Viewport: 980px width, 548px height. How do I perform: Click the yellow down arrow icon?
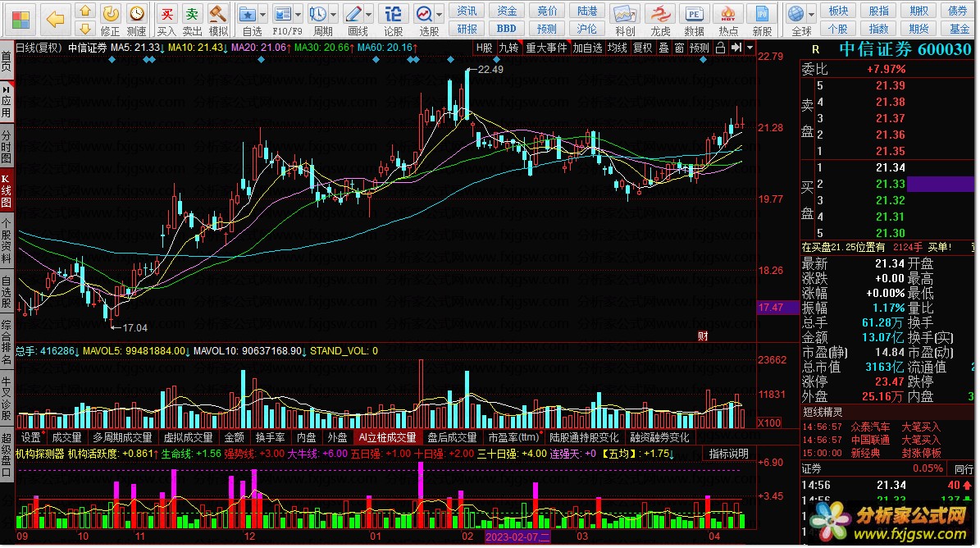click(x=85, y=28)
